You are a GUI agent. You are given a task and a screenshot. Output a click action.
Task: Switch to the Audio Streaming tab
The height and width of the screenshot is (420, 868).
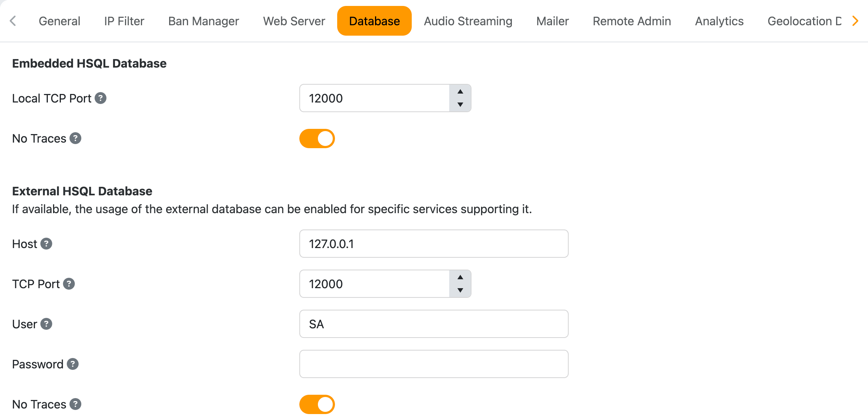tap(468, 21)
